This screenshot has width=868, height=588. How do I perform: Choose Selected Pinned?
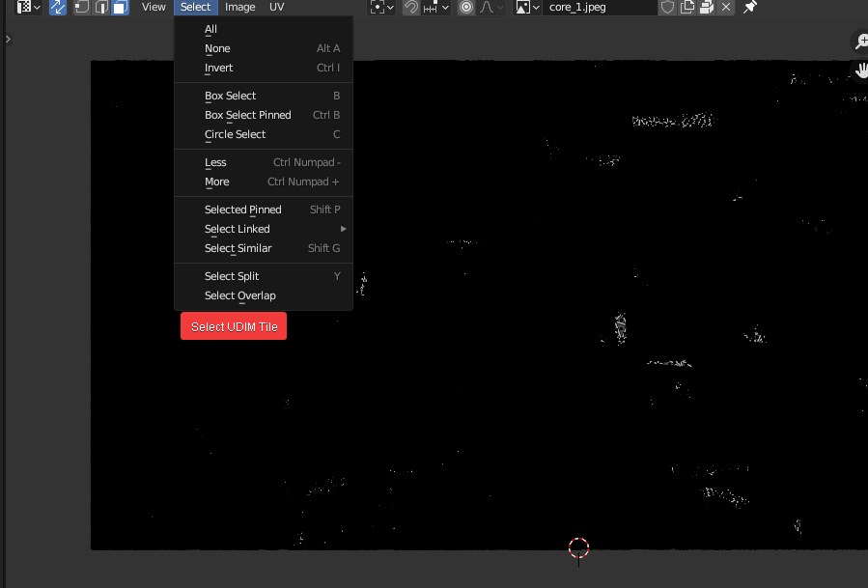(264, 210)
